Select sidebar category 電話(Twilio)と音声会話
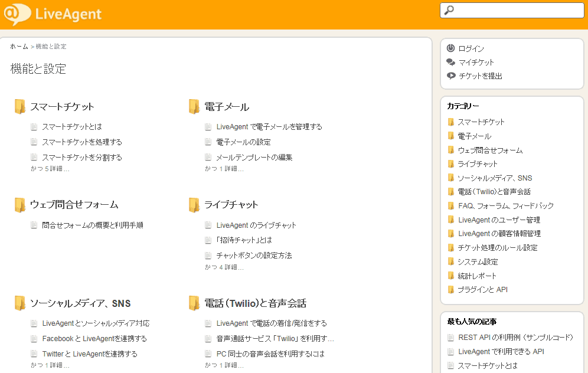 click(x=494, y=192)
